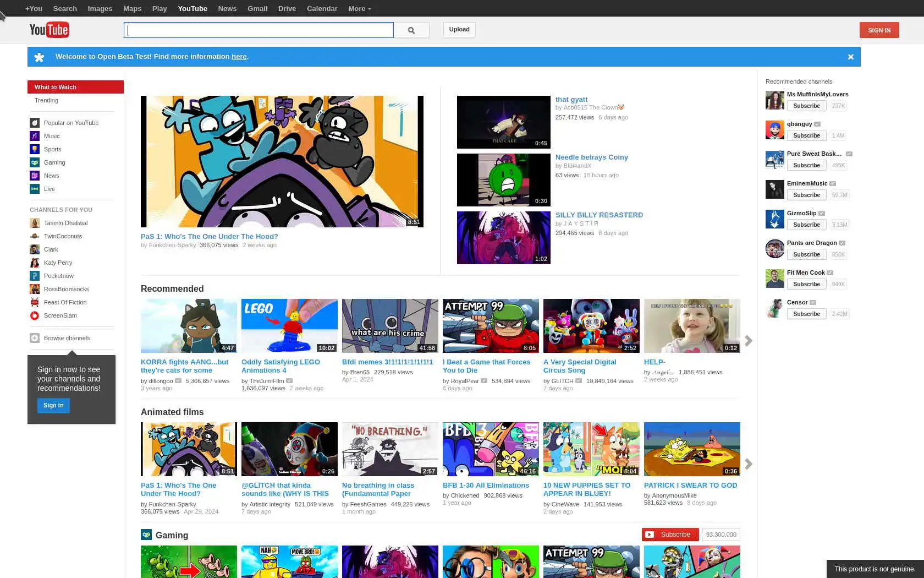
Task: Subscribe to the Gaming channel
Action: pyautogui.click(x=670, y=535)
